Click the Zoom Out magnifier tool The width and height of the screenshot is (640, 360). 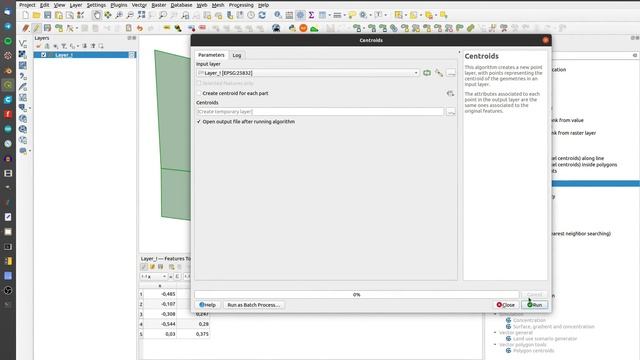click(130, 15)
